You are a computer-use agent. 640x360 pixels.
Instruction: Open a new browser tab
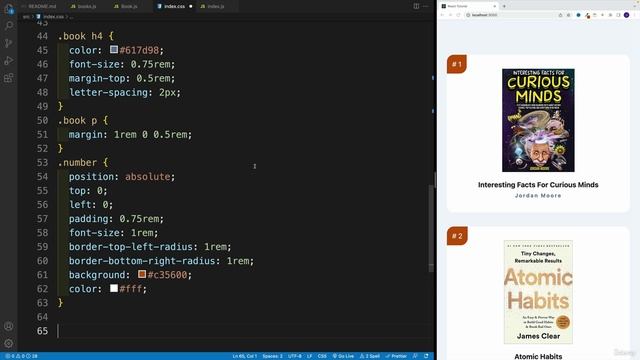(504, 6)
